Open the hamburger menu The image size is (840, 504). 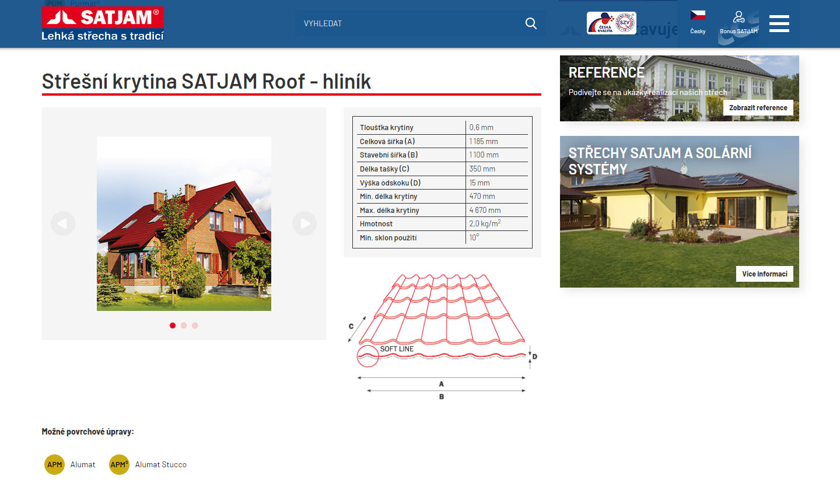click(779, 23)
